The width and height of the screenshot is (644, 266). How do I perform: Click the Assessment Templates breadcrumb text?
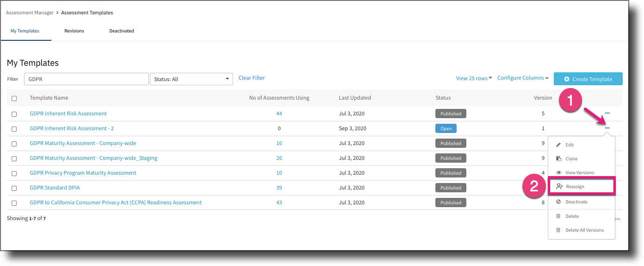pyautogui.click(x=87, y=13)
